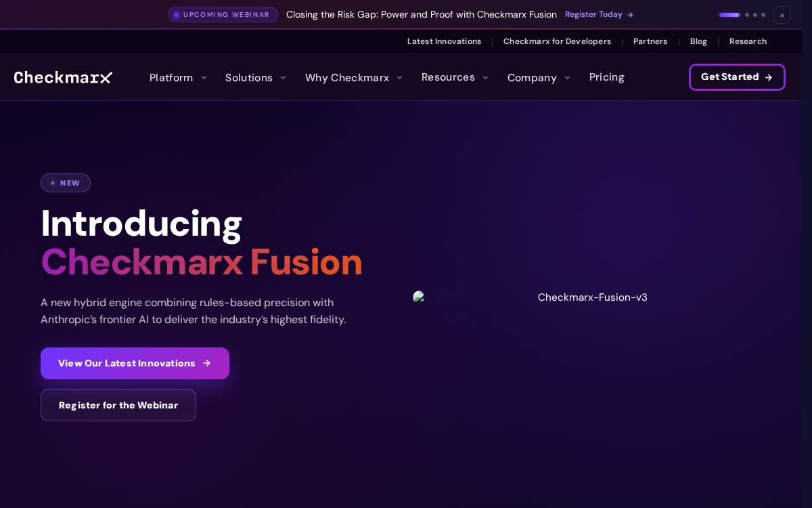Dismiss the webinar banner with the X
812x508 pixels.
coord(782,15)
